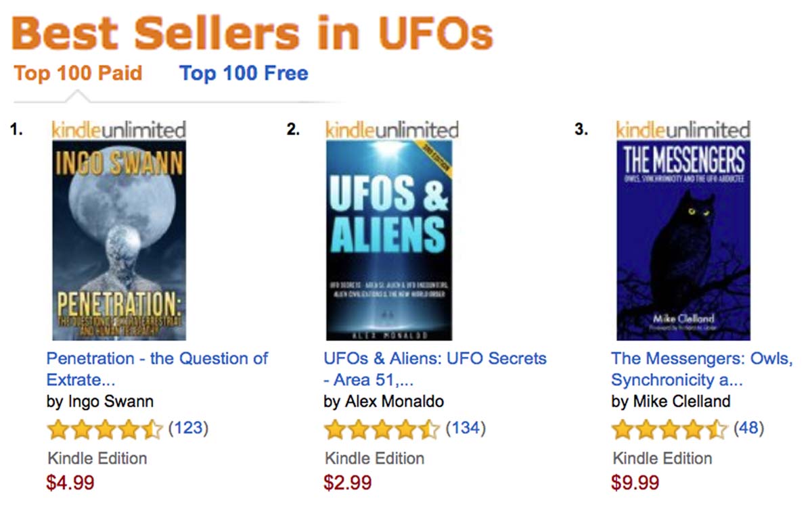View the 48 reviews for The Messengers
This screenshot has height=505, width=812.
[748, 428]
